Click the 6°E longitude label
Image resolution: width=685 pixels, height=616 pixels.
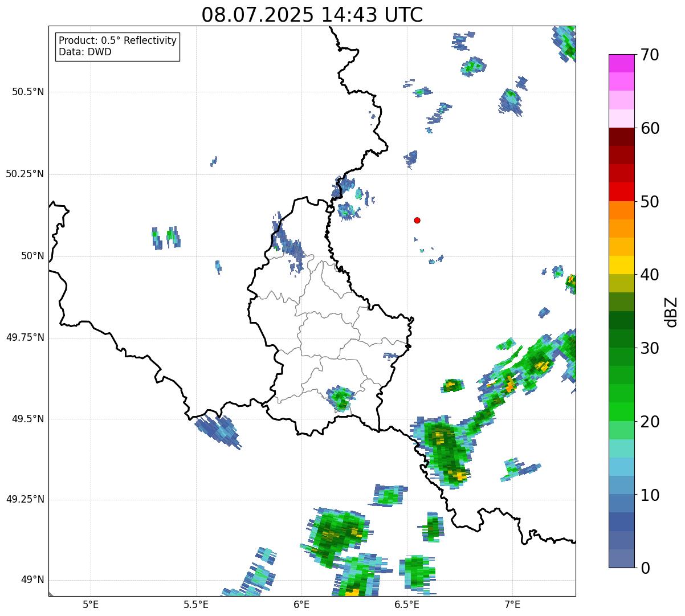coord(301,604)
